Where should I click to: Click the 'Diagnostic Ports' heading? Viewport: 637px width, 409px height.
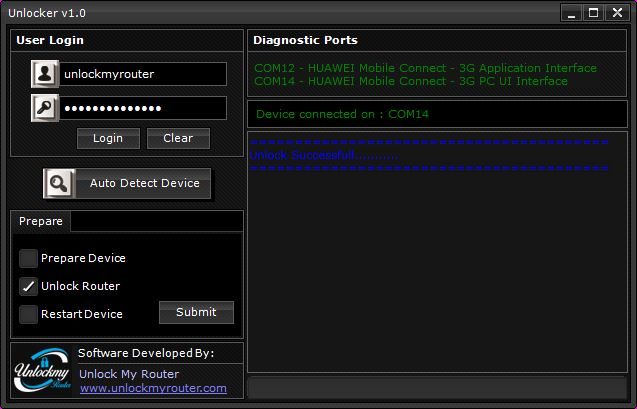[305, 40]
